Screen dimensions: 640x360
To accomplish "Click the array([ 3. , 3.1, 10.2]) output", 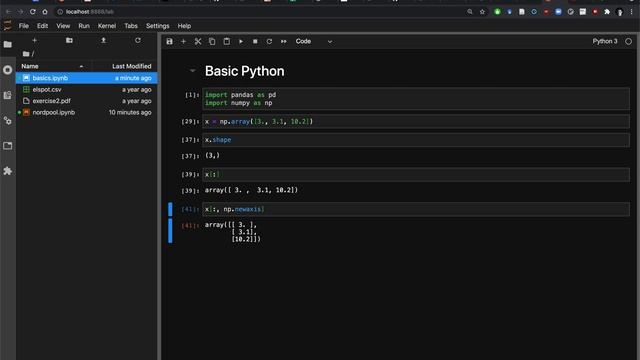I will click(x=251, y=190).
